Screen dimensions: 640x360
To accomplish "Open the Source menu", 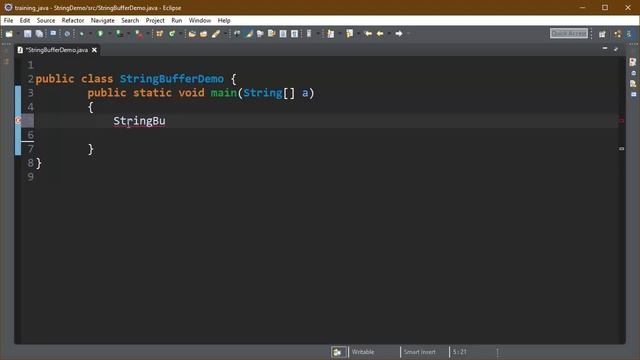I will coord(46,20).
